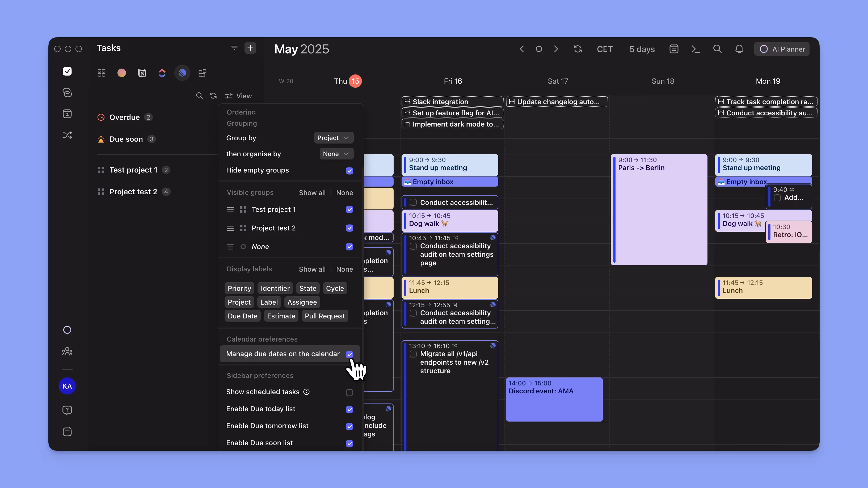Click the Linear integration icon
Image resolution: width=868 pixels, height=488 pixels.
point(182,73)
